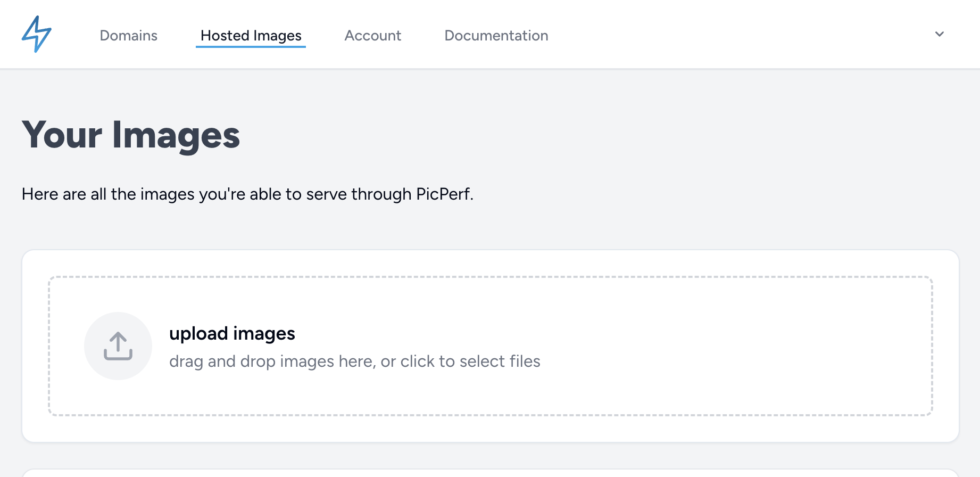Click the gray page background beside heading
The width and height of the screenshot is (980, 477).
(585, 135)
